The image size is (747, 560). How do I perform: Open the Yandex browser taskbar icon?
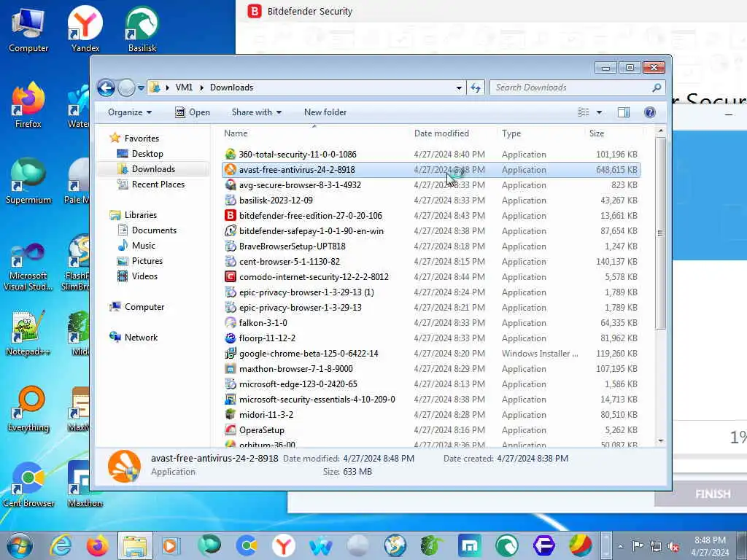pyautogui.click(x=284, y=545)
